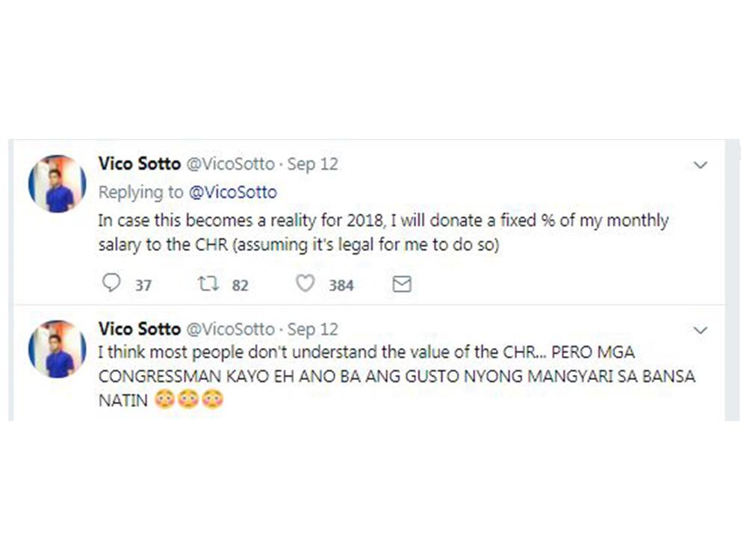Screen dimensions: 747x560
Task: Open the tweet text about donating monthly salary
Action: pos(382,232)
